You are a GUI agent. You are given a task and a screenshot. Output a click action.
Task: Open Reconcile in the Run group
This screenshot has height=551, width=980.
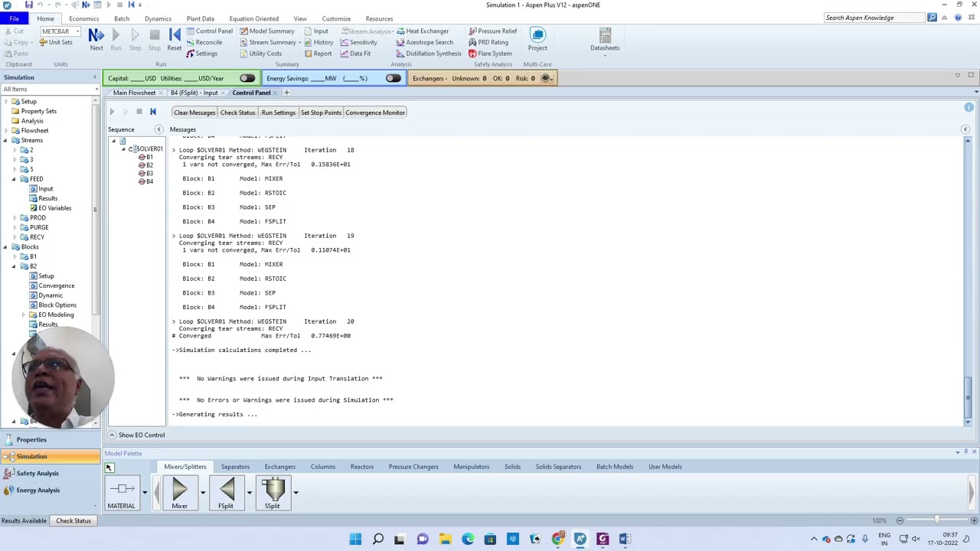[x=204, y=42]
